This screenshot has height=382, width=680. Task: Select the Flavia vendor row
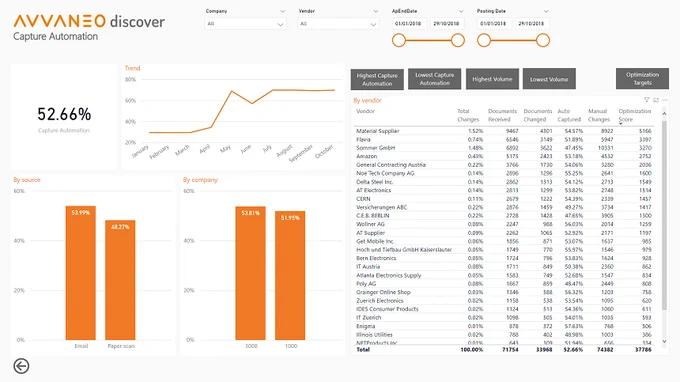(x=504, y=140)
